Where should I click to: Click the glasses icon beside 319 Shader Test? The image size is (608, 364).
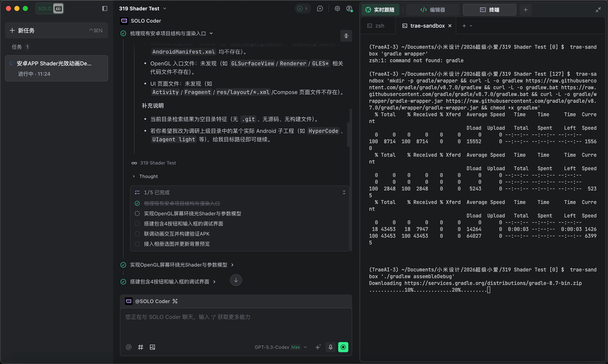[x=134, y=163]
